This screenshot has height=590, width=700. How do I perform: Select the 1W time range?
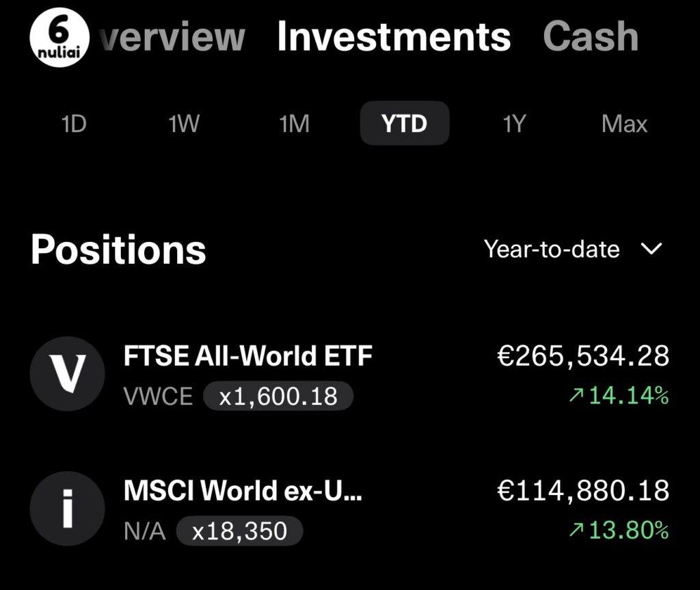pos(184,124)
